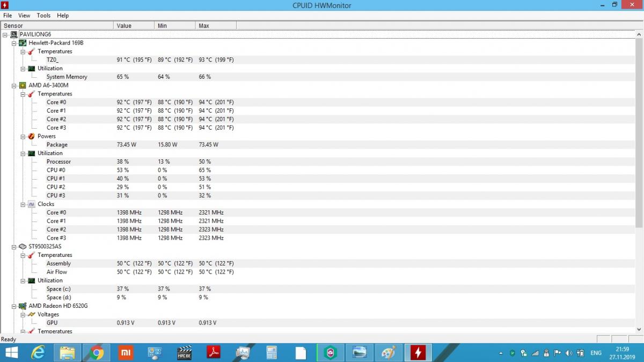Click the Voltages lightning icon
This screenshot has height=362, width=644.
tap(32, 315)
